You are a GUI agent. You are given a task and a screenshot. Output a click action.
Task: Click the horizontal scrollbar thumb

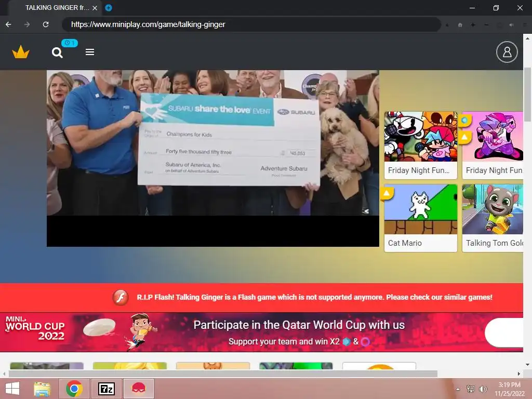(x=223, y=374)
